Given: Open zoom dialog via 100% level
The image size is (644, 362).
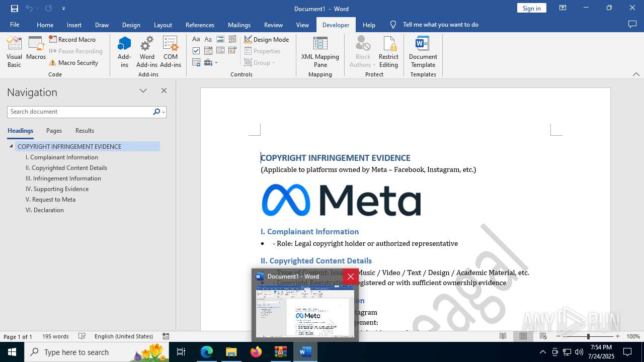Looking at the screenshot, I should [x=633, y=336].
